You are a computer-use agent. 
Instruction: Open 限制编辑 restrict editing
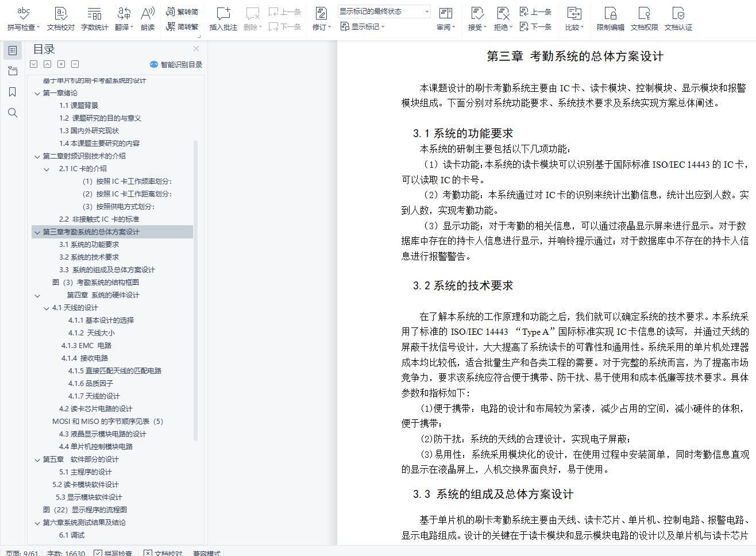coord(610,18)
